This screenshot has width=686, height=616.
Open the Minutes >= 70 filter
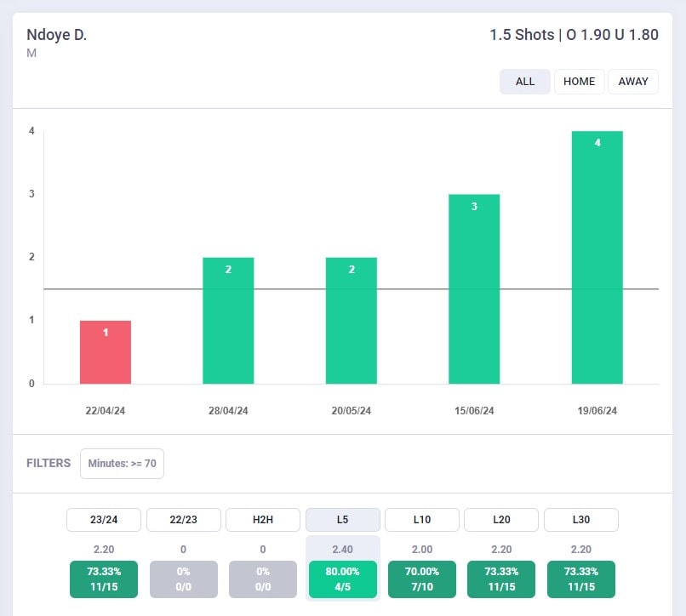click(x=122, y=464)
